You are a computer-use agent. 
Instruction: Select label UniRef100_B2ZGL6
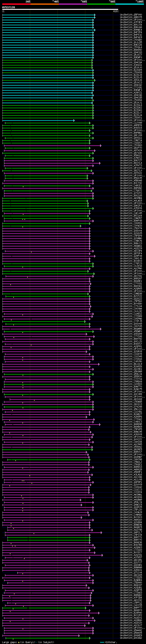click(131, 105)
